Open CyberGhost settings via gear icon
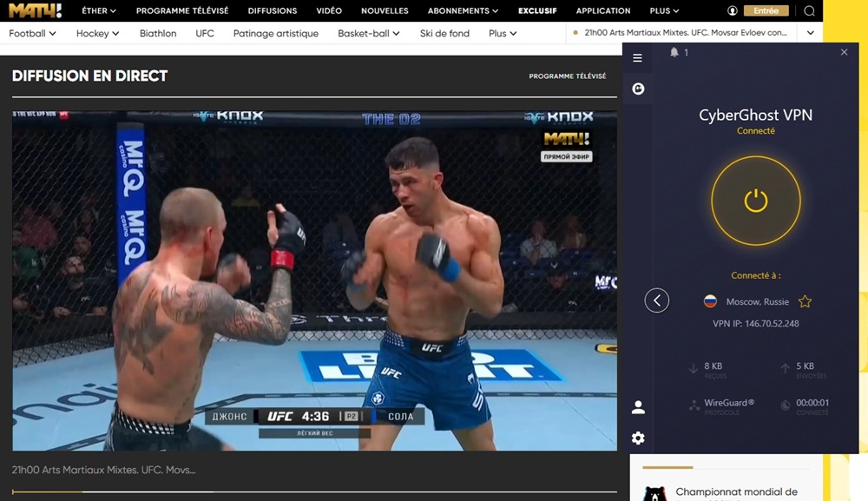The width and height of the screenshot is (868, 501). click(x=638, y=438)
